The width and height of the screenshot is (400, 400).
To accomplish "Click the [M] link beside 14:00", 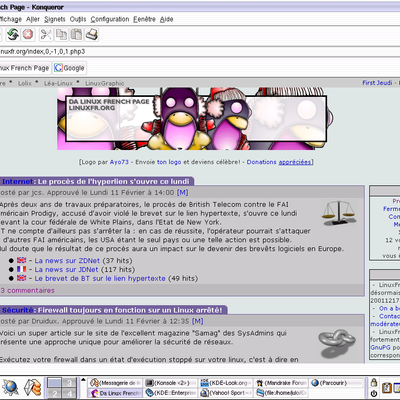I will pyautogui.click(x=182, y=192).
